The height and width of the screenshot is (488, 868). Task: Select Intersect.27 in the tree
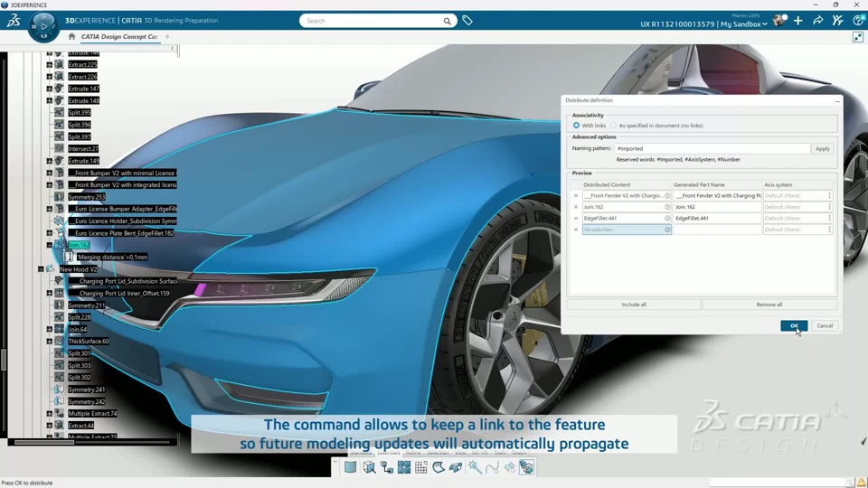[x=83, y=149]
